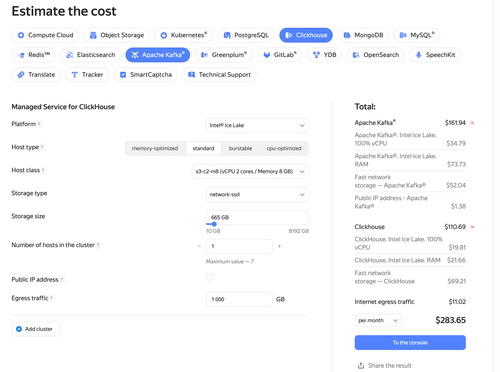Click the total price $283.65

[x=450, y=320]
